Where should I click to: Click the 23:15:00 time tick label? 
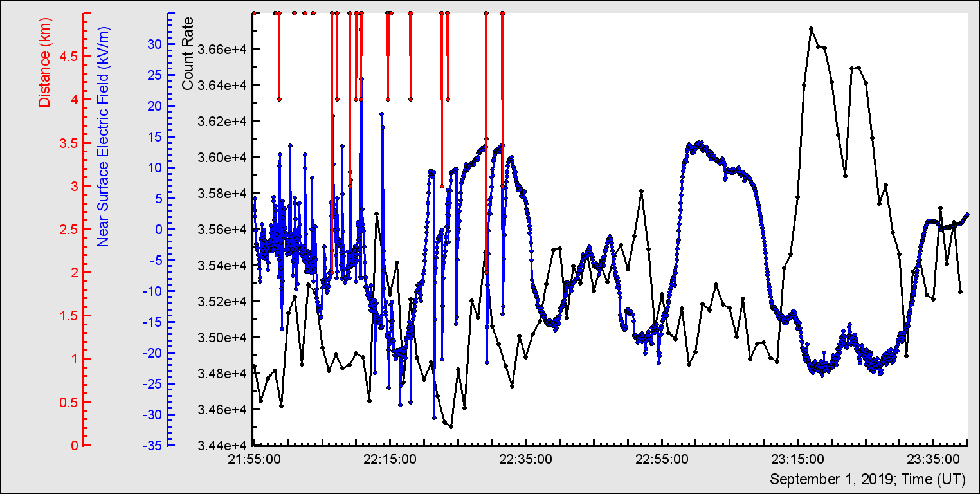point(797,459)
